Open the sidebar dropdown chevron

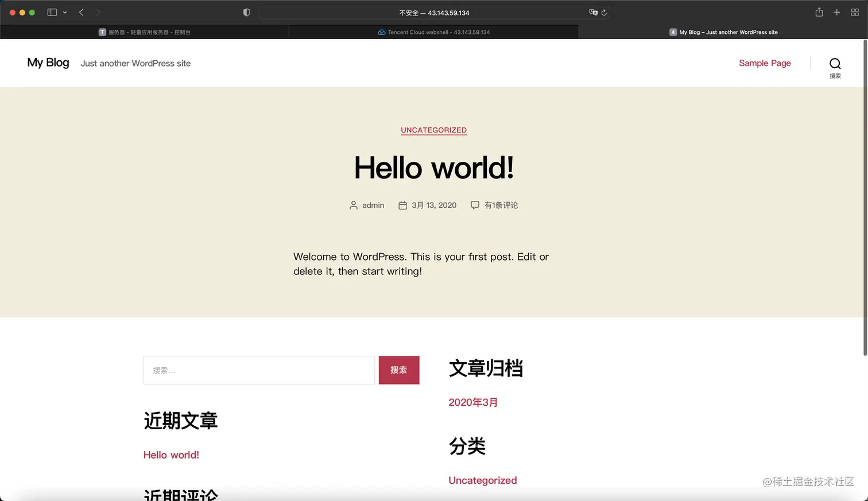click(65, 13)
